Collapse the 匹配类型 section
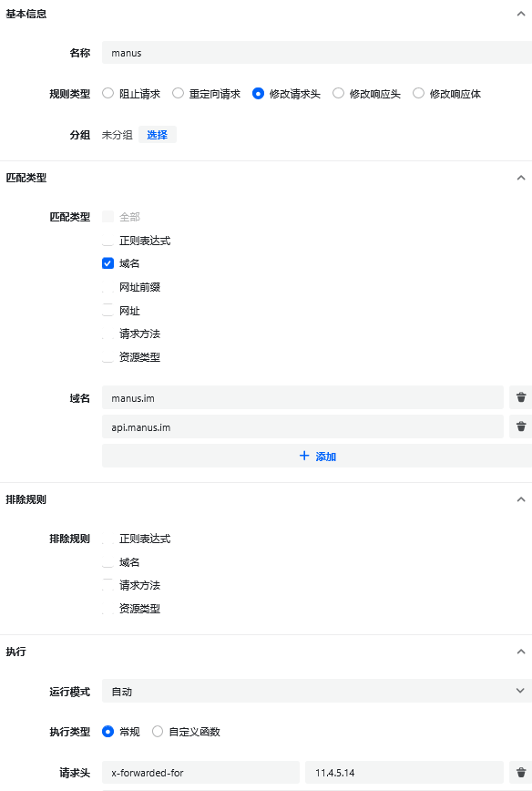Screen dimensions: 532x791 tap(521, 178)
